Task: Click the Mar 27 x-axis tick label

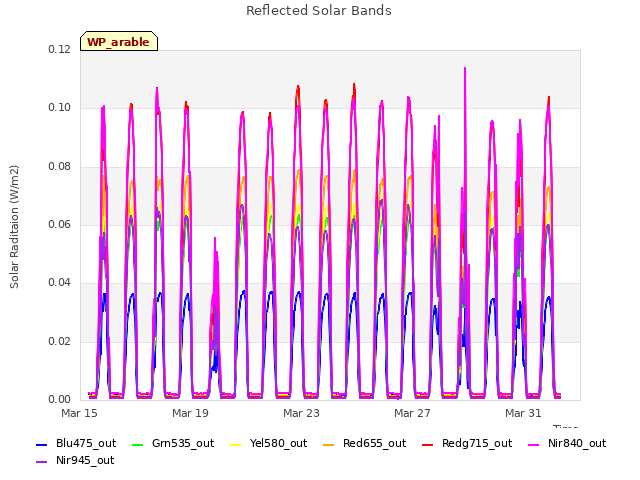Action: [412, 413]
